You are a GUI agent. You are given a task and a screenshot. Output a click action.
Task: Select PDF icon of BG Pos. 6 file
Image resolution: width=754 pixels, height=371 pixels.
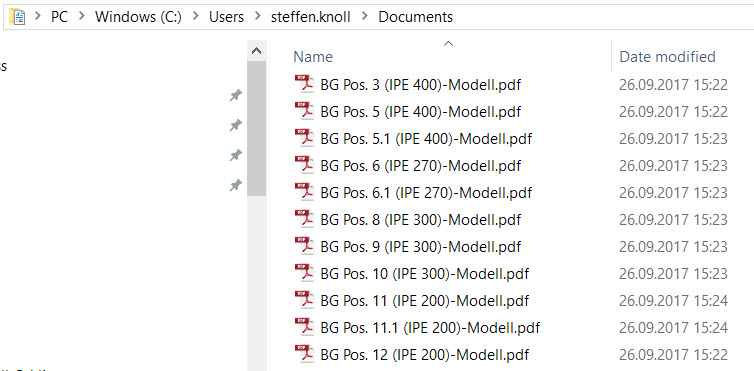pos(304,165)
